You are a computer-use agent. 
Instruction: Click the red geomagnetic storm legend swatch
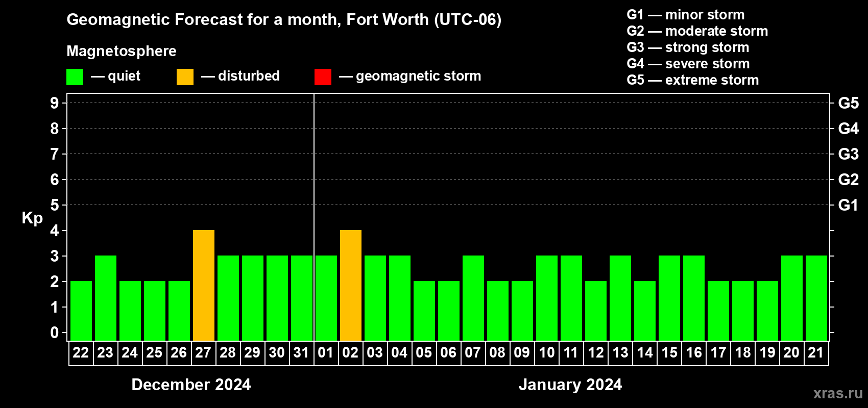click(x=323, y=77)
